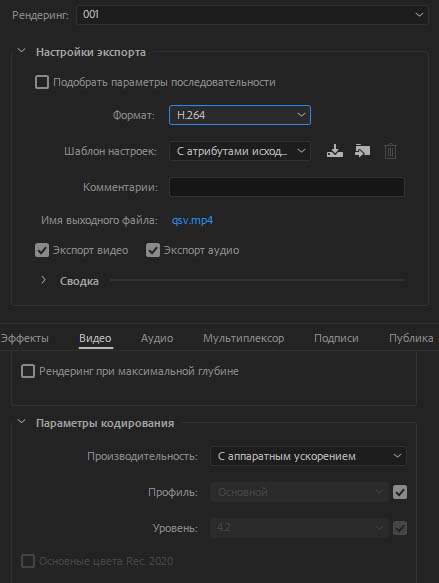
Task: Open the Профиль 'Основной' dropdown
Action: pyautogui.click(x=300, y=492)
